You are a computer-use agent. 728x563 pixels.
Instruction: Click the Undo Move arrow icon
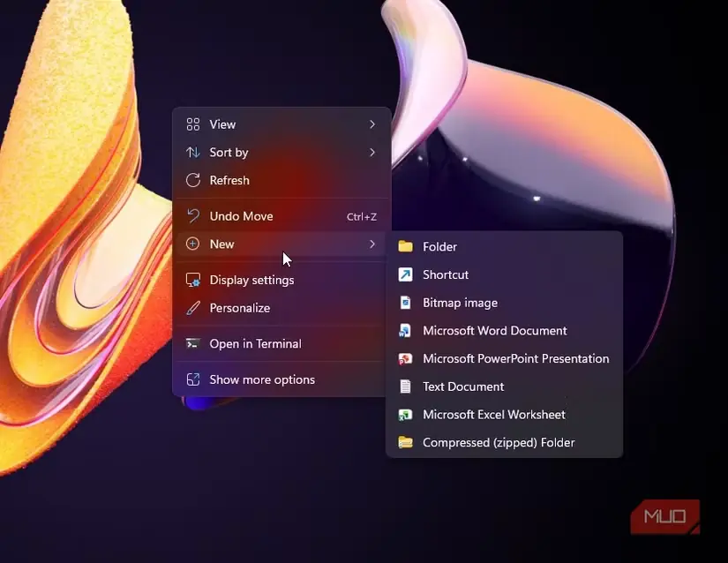[x=192, y=216]
